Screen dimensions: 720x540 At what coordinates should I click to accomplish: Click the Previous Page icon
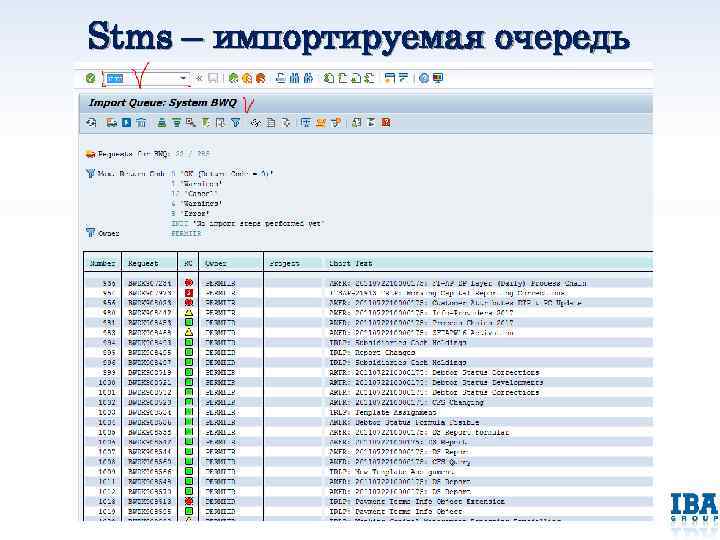342,78
